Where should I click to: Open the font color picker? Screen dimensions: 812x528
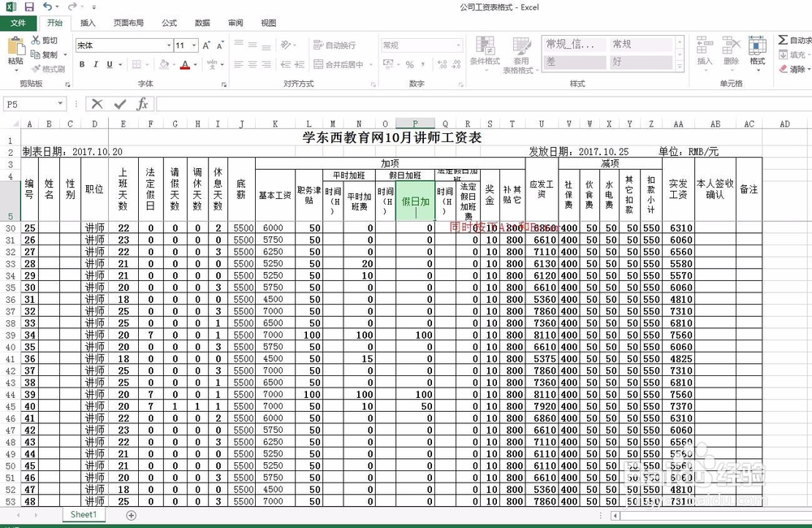point(195,64)
